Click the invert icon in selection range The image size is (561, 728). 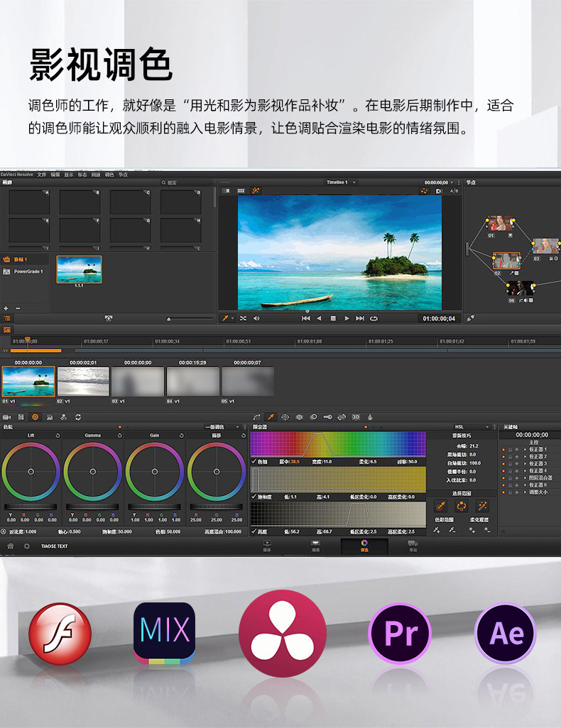point(462,506)
